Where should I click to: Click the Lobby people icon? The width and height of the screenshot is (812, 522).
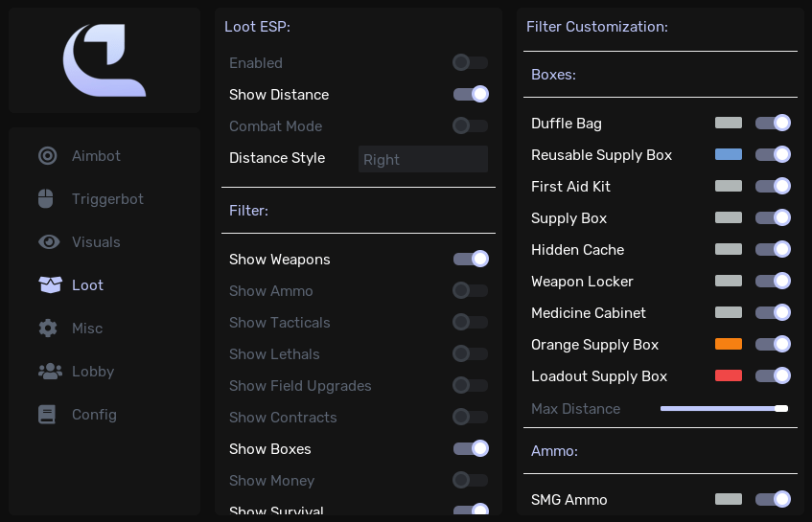click(50, 371)
